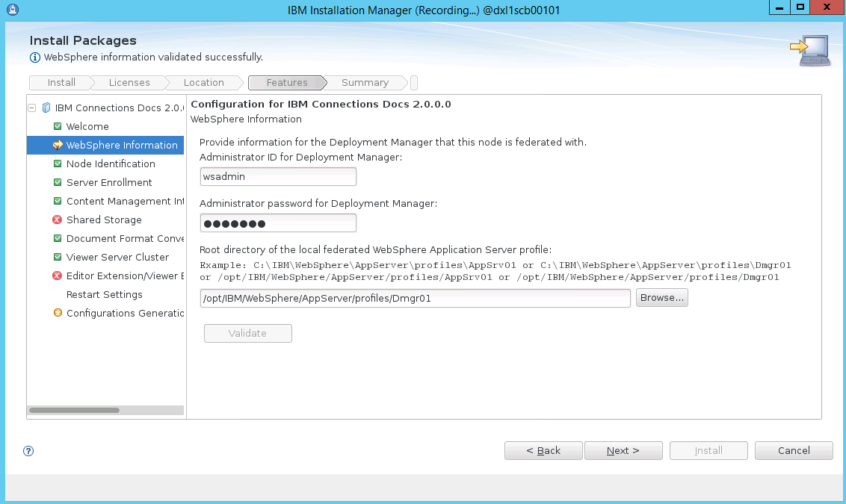Click red error icon beside Shared Storage

tap(58, 220)
